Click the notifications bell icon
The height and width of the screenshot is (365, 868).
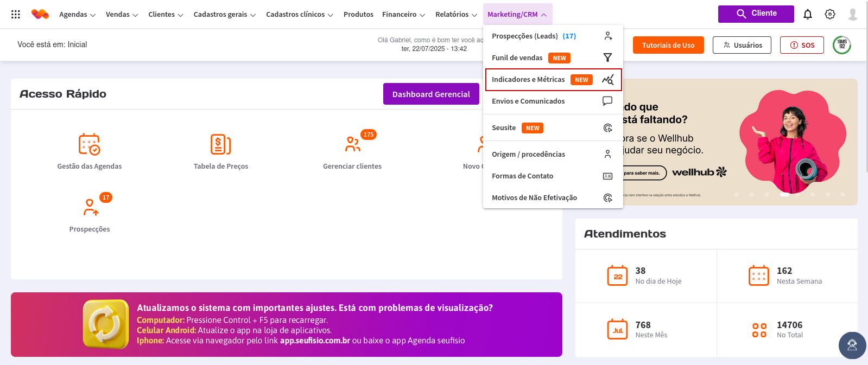[x=808, y=15]
